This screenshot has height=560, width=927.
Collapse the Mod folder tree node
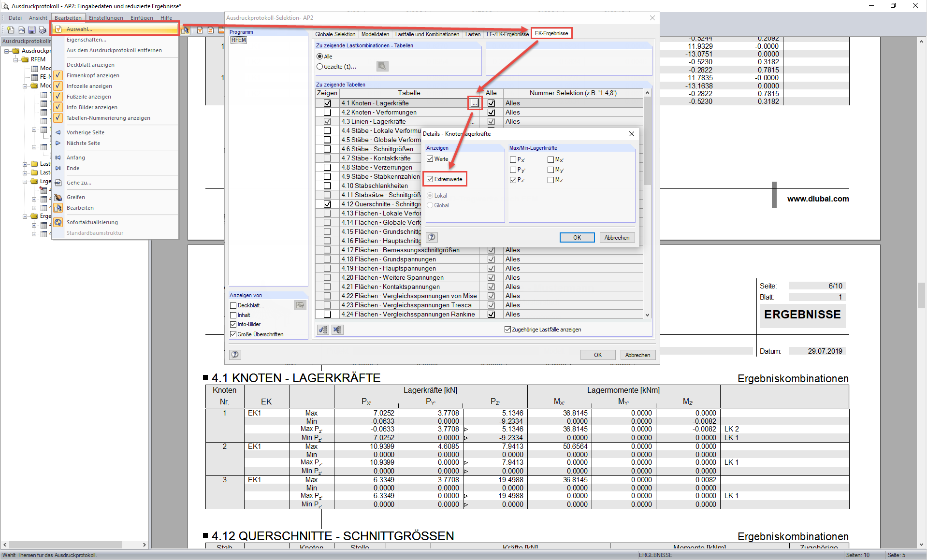(x=25, y=86)
